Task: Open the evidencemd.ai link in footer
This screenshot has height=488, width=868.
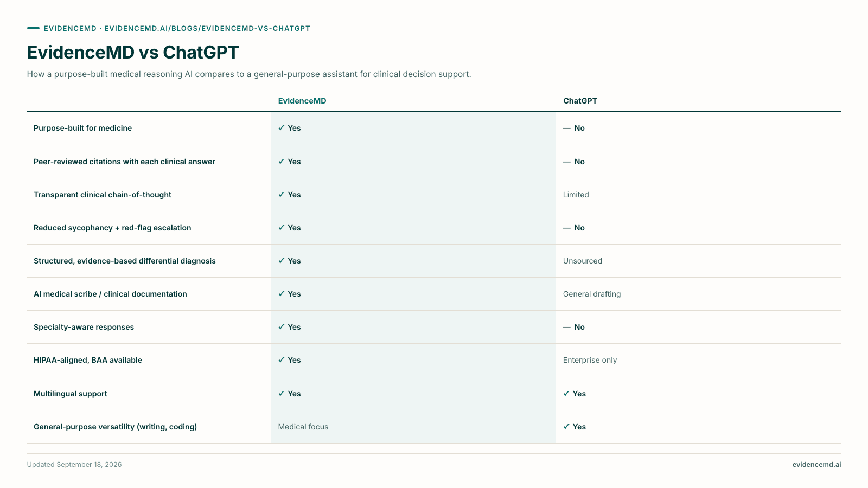Action: tap(816, 465)
